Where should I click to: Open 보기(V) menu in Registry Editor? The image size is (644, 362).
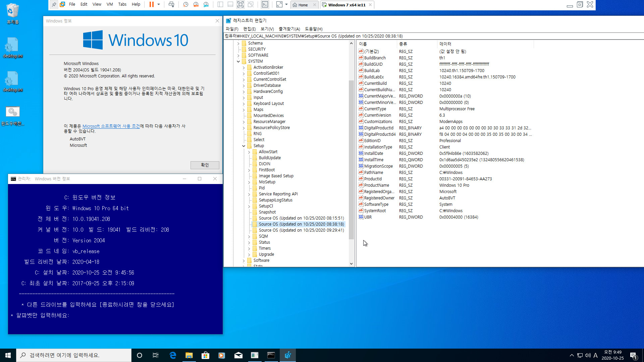tap(267, 29)
